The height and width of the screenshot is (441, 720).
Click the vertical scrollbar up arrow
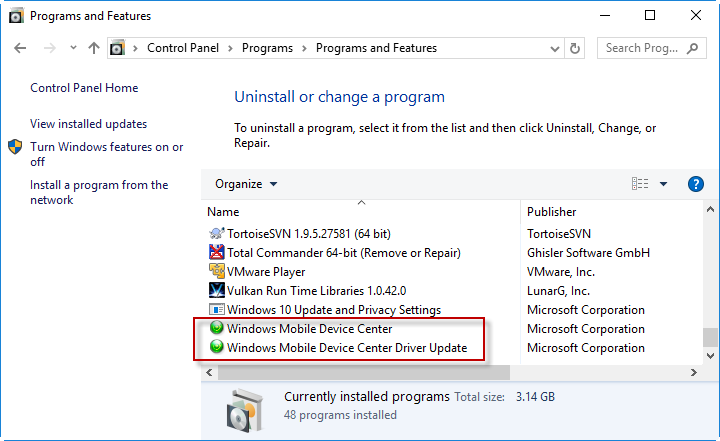click(710, 209)
